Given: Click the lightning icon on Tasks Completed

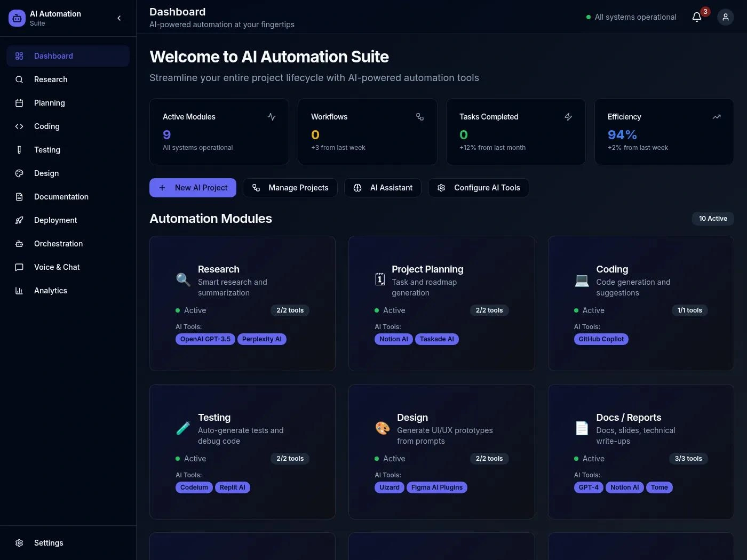Looking at the screenshot, I should tap(568, 117).
